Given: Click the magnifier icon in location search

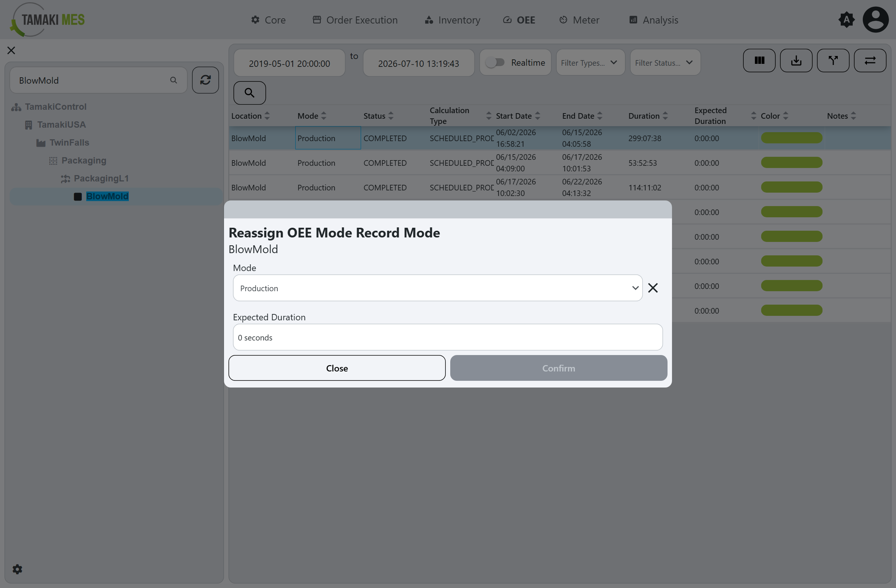Looking at the screenshot, I should coord(174,80).
